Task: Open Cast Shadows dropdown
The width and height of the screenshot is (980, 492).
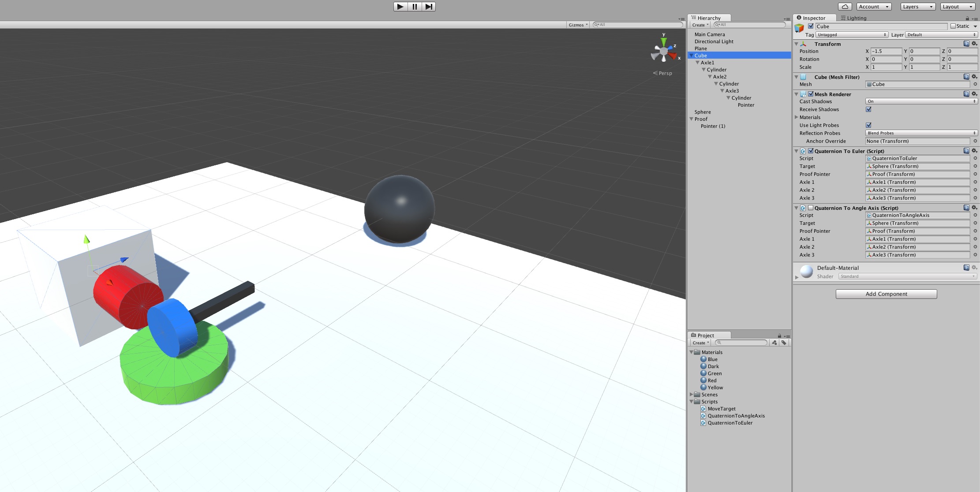Action: tap(921, 101)
